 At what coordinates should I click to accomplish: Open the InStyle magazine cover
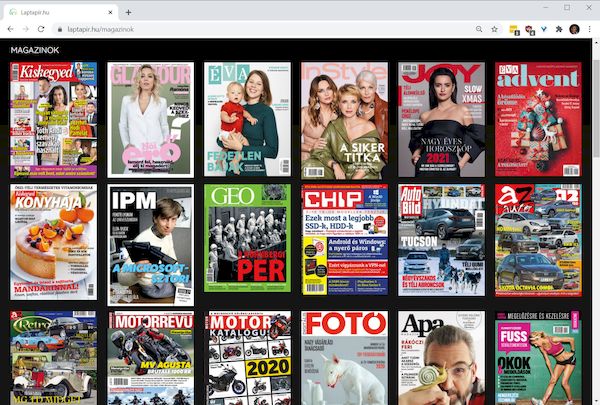click(344, 121)
